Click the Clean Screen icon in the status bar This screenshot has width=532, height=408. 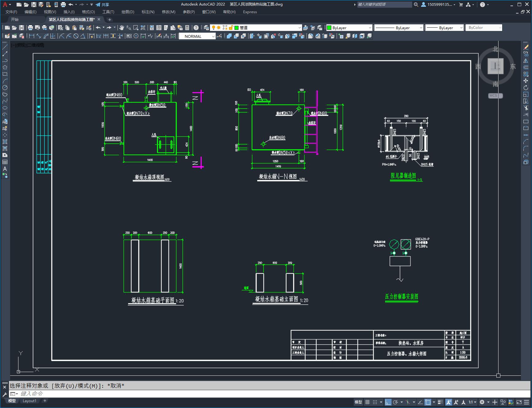pos(519,402)
